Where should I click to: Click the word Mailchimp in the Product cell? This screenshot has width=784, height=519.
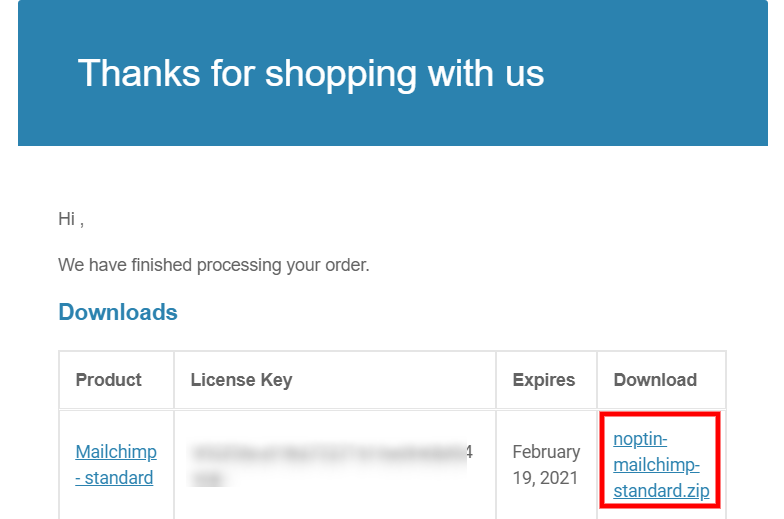click(115, 452)
